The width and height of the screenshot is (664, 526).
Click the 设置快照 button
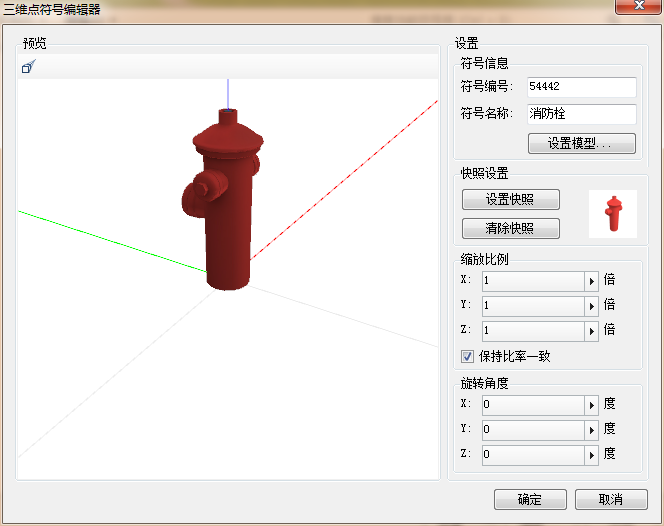coord(511,199)
